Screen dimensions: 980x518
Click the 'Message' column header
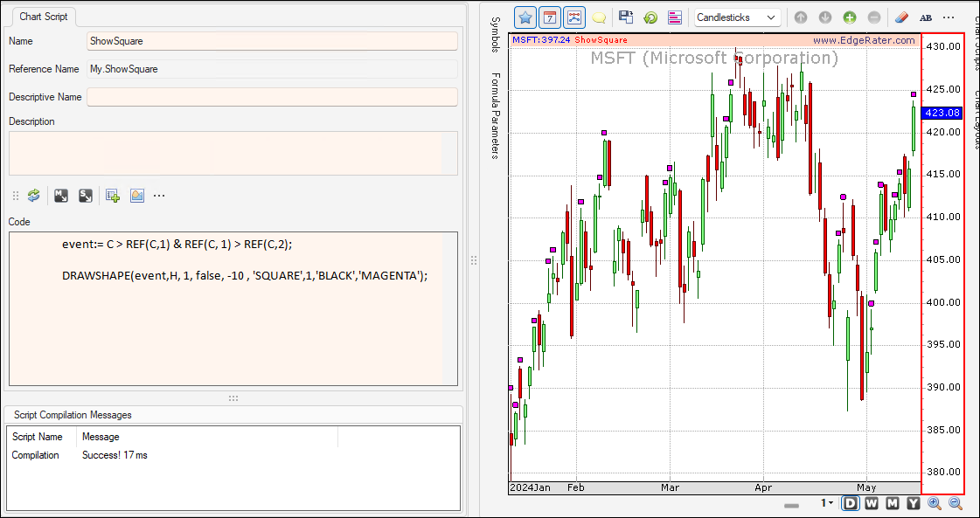tap(101, 437)
